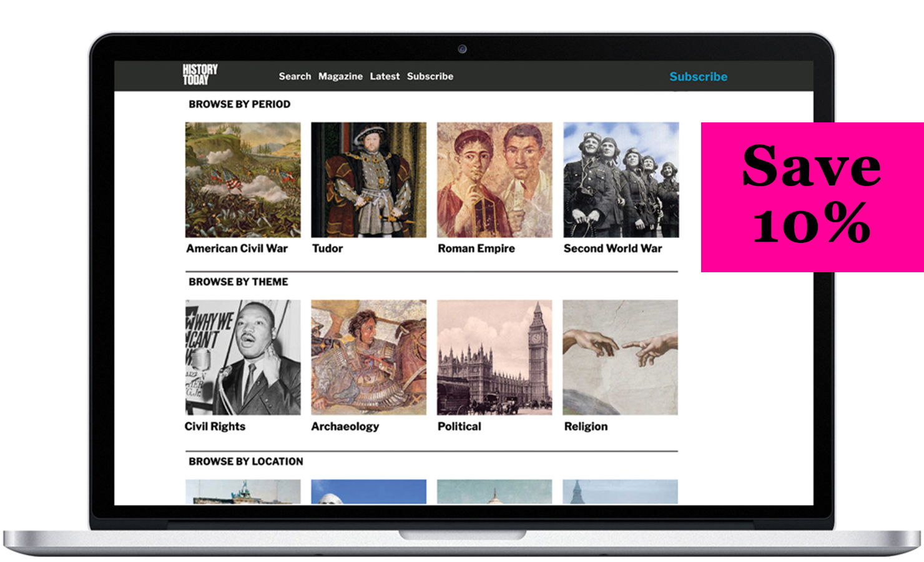924x562 pixels.
Task: Open the Second World War pilots thumbnail
Action: pos(621,180)
